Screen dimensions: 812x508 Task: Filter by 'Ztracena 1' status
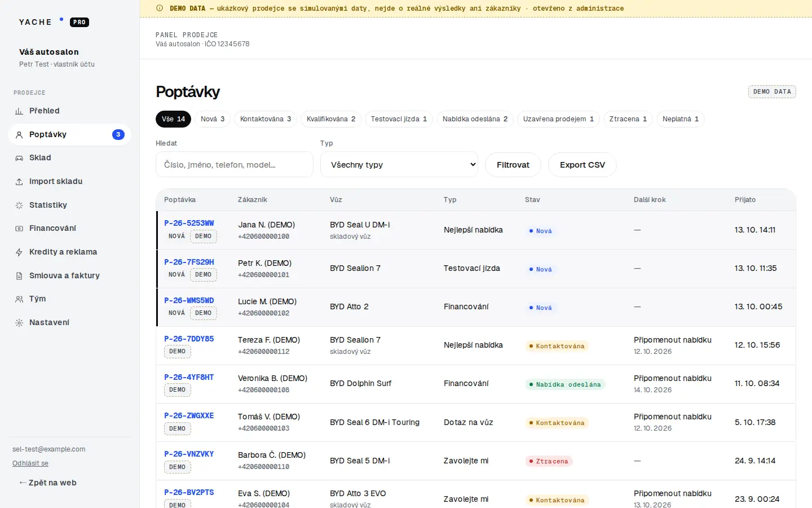point(628,119)
